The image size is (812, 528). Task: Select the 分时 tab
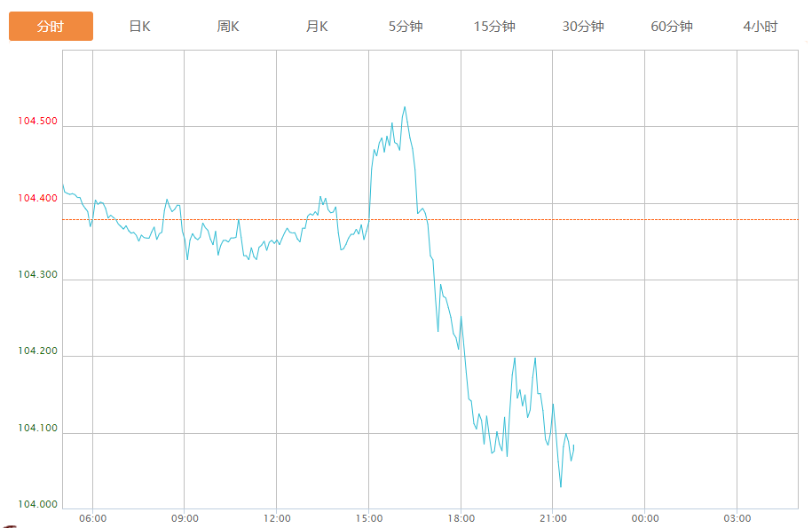(51, 27)
